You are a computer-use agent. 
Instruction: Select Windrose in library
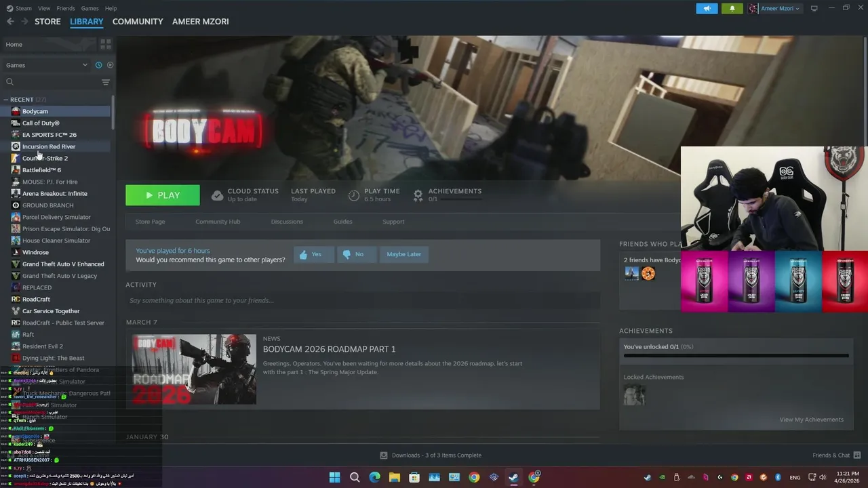point(56,252)
